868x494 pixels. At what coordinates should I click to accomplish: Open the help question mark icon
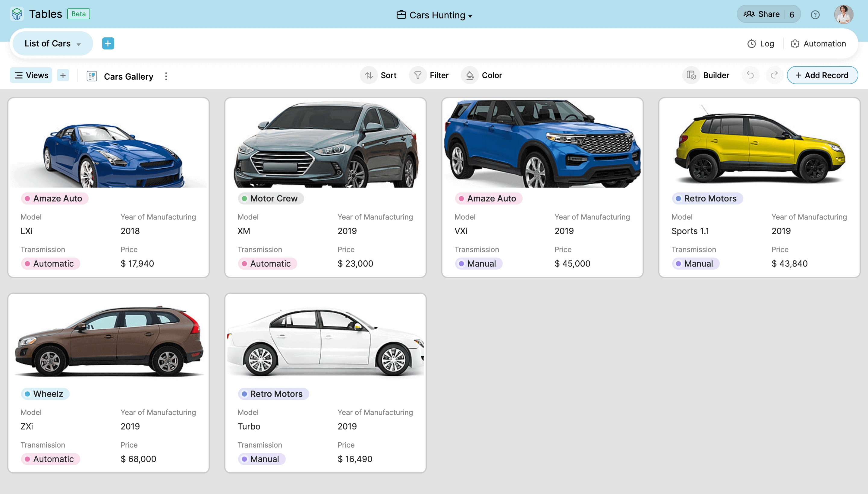[815, 15]
